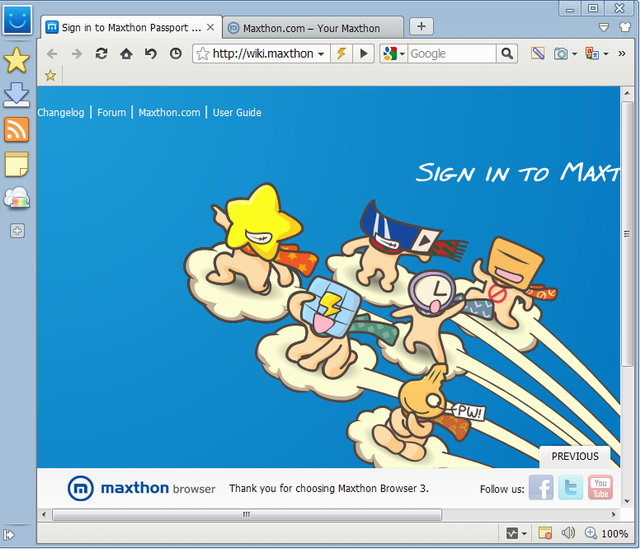Expand the snapshot camera tool dropdown
The height and width of the screenshot is (549, 640).
click(x=575, y=54)
